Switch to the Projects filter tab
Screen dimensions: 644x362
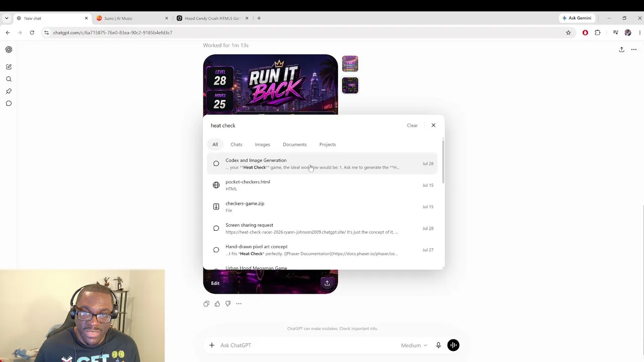(x=328, y=145)
